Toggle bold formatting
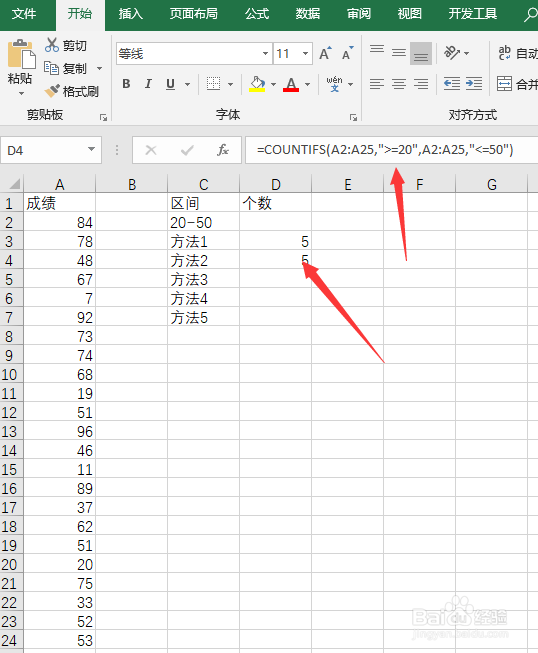The image size is (538, 653). pyautogui.click(x=126, y=84)
